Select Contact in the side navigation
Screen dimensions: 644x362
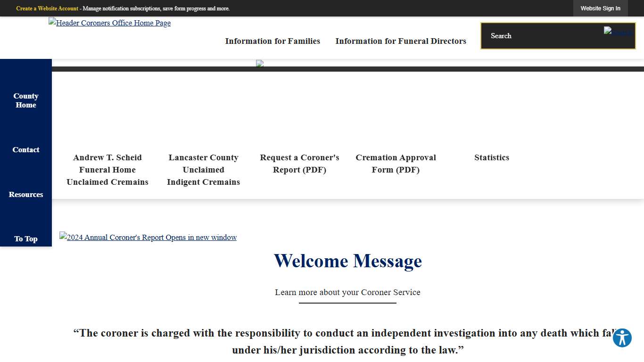pos(26,150)
